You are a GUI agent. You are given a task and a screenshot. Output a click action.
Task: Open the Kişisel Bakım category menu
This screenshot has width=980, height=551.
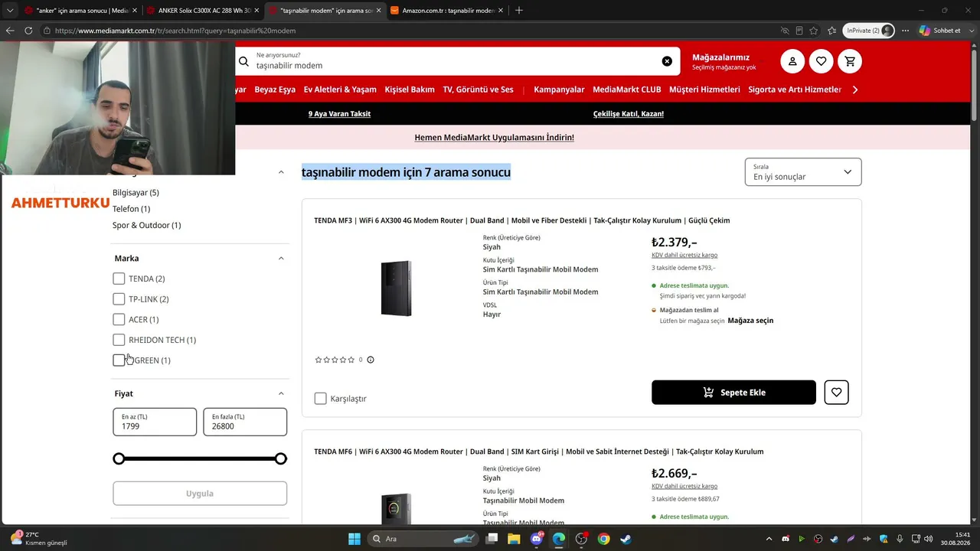coord(410,90)
